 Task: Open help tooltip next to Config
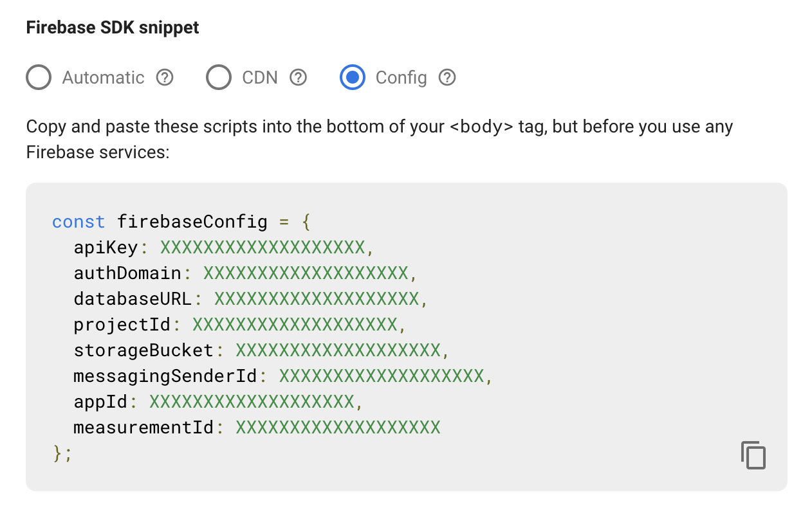pyautogui.click(x=447, y=78)
